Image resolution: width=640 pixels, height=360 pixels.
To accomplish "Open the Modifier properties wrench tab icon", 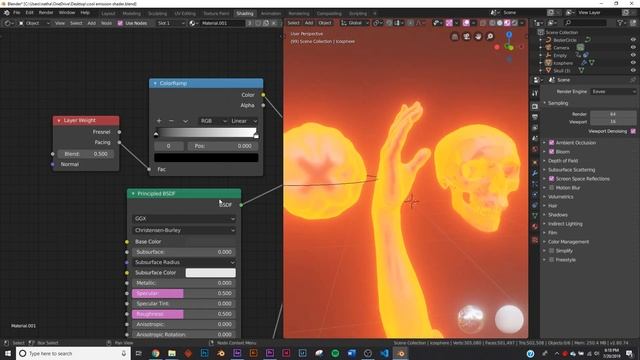I will [x=535, y=173].
